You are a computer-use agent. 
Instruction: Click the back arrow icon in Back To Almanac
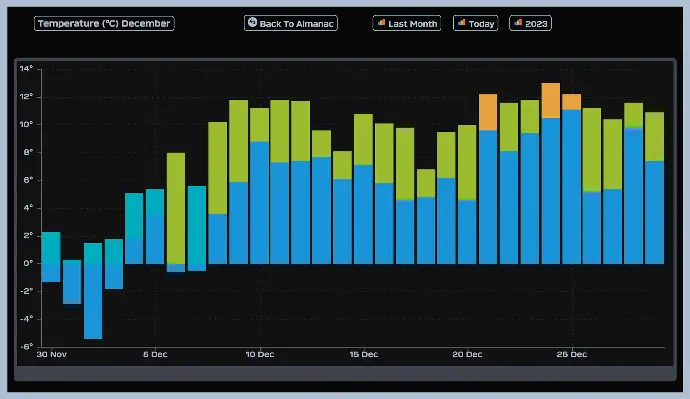point(252,22)
